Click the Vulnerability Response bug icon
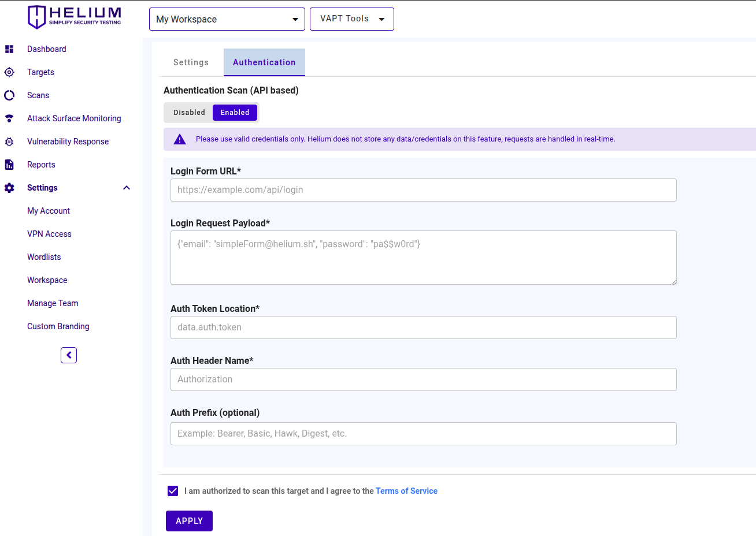756x536 pixels. point(9,142)
